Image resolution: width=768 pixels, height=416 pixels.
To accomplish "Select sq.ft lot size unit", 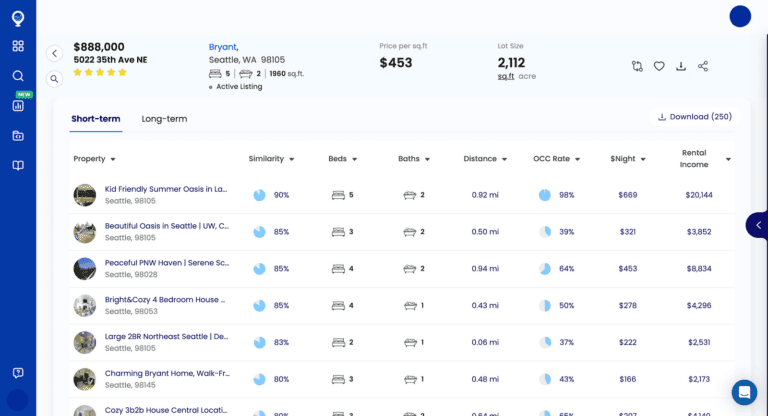I will pos(506,76).
